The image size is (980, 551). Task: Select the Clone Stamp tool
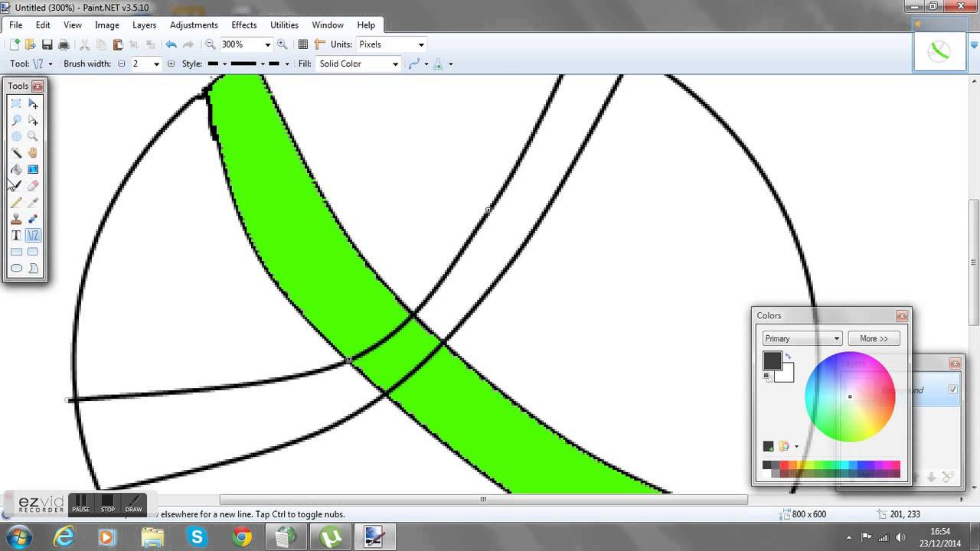[16, 219]
